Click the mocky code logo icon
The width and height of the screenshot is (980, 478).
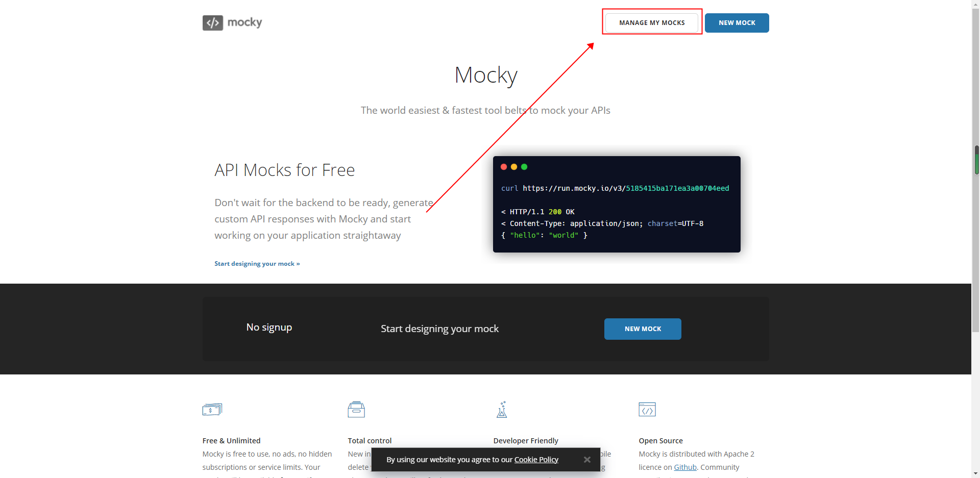tap(212, 22)
